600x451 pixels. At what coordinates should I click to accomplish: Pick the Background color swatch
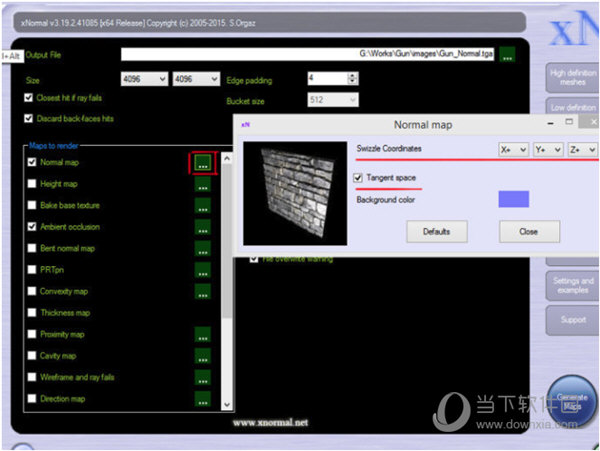pyautogui.click(x=514, y=199)
